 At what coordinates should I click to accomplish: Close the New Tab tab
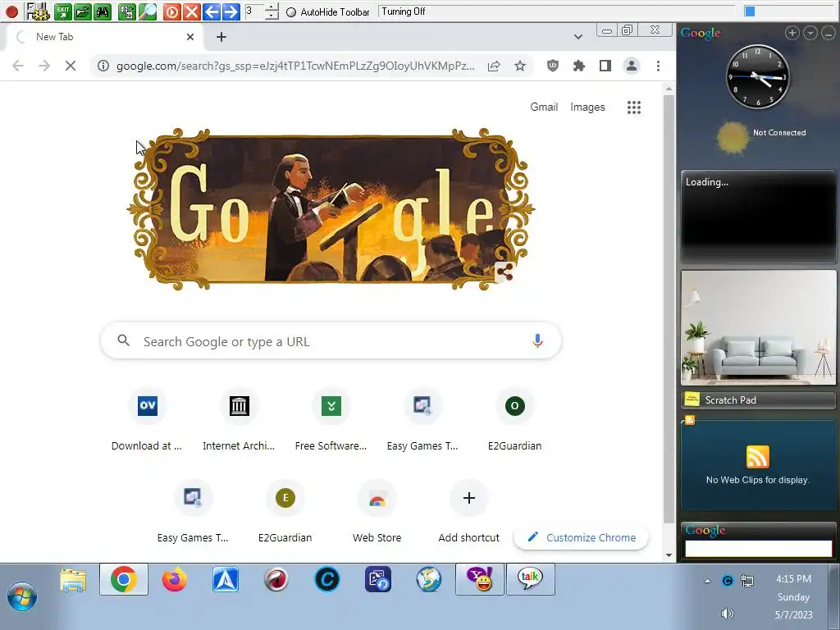point(190,37)
